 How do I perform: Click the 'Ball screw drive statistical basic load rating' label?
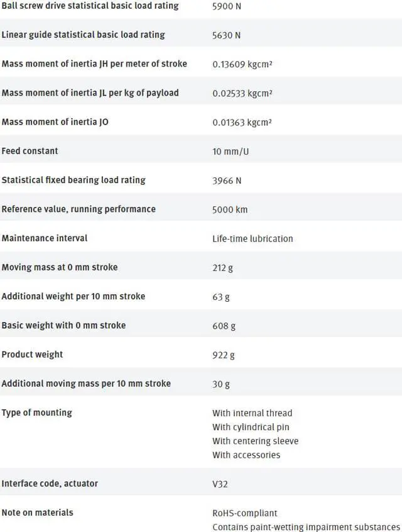point(90,6)
